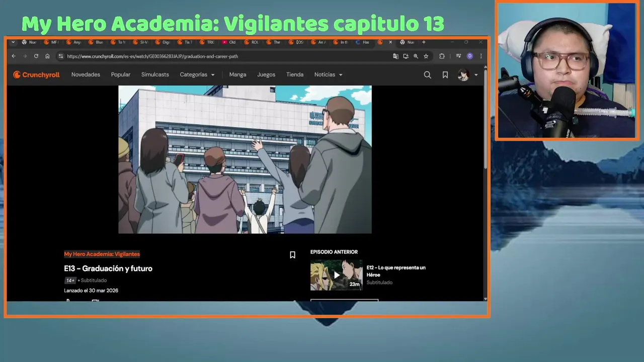The height and width of the screenshot is (362, 644).
Task: Switch to the 'Has' browser tab
Action: (362, 42)
